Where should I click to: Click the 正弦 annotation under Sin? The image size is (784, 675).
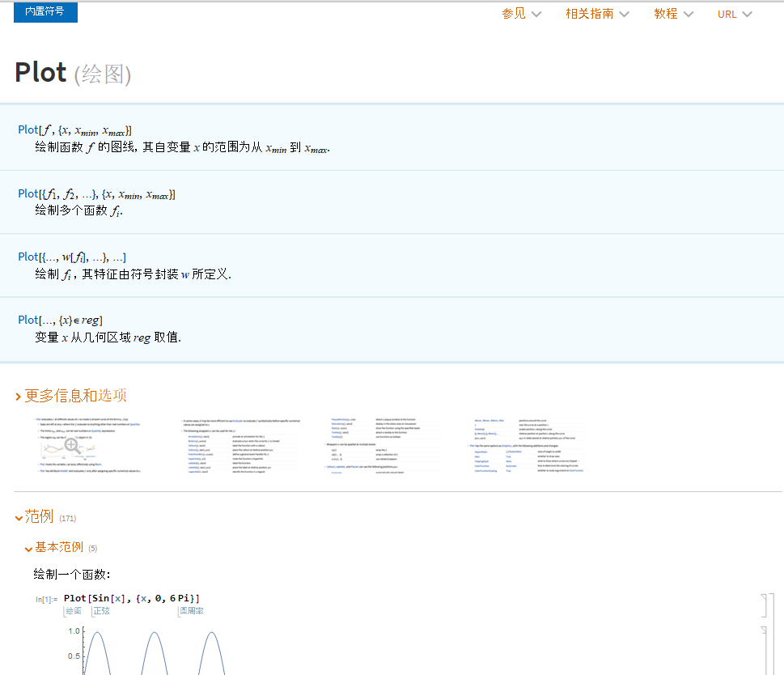(101, 611)
